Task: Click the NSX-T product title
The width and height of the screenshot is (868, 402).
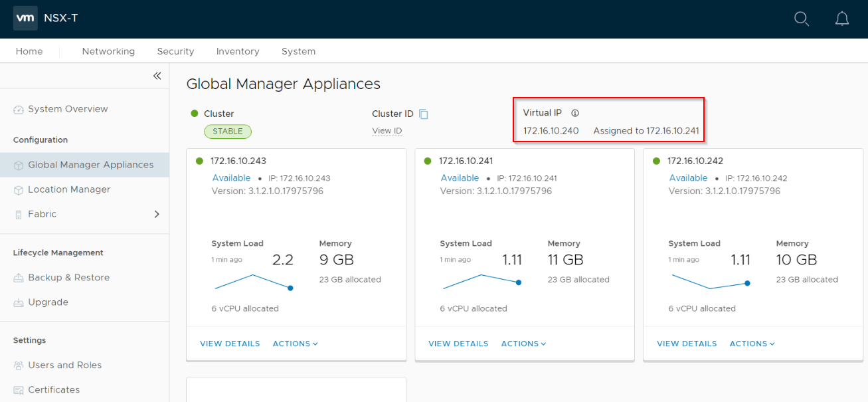Action: 60,19
